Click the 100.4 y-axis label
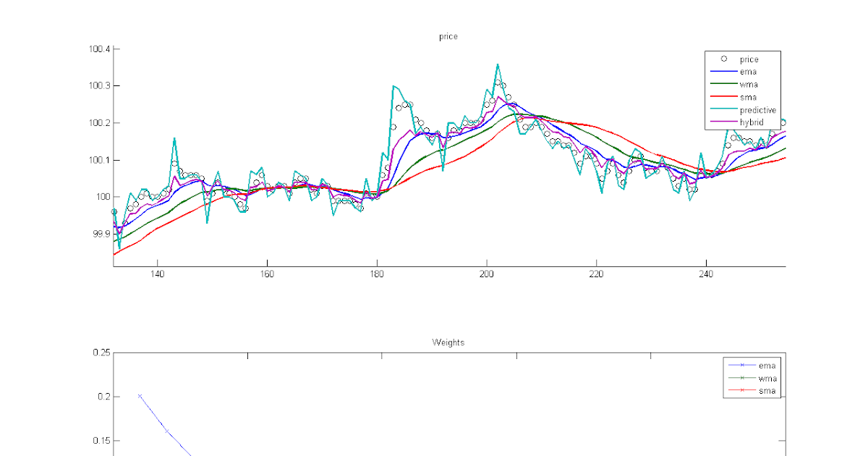Screen dimensions: 868x456 (99, 49)
